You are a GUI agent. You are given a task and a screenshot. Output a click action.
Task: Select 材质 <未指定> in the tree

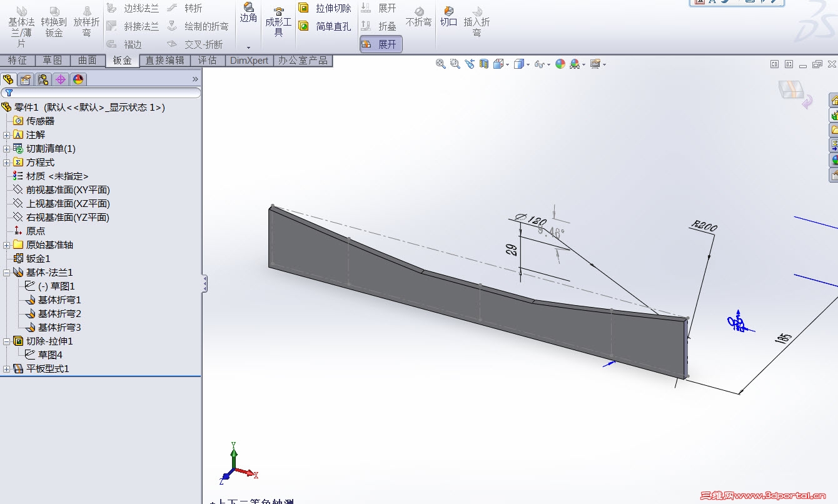coord(51,176)
